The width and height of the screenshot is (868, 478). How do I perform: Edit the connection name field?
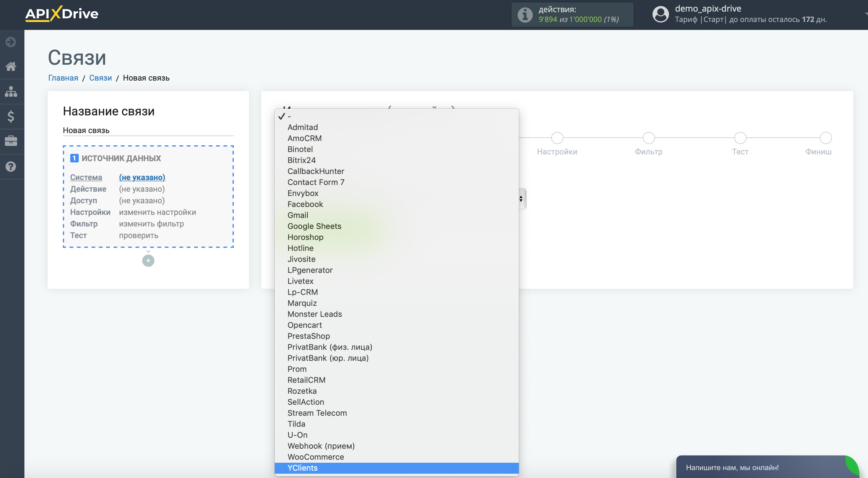pos(148,130)
